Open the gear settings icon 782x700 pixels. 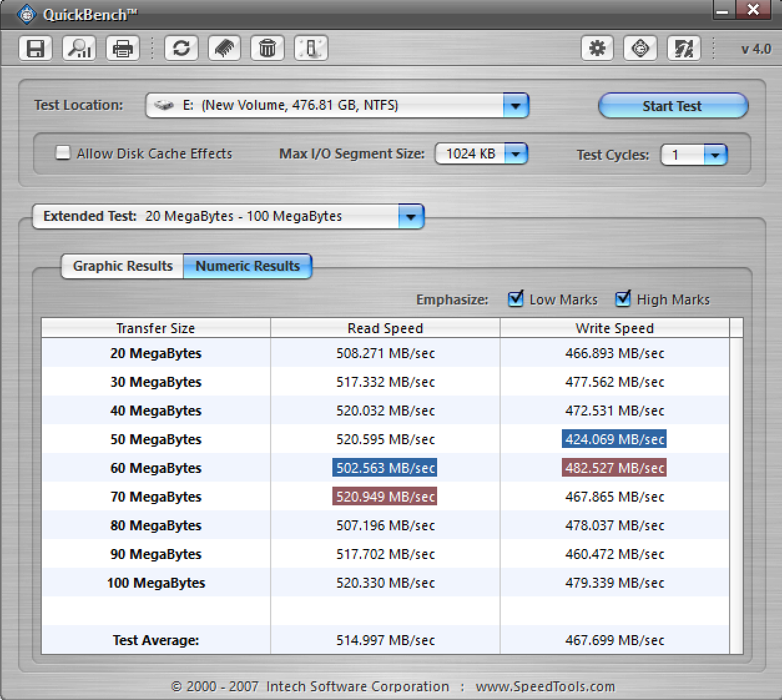(597, 48)
